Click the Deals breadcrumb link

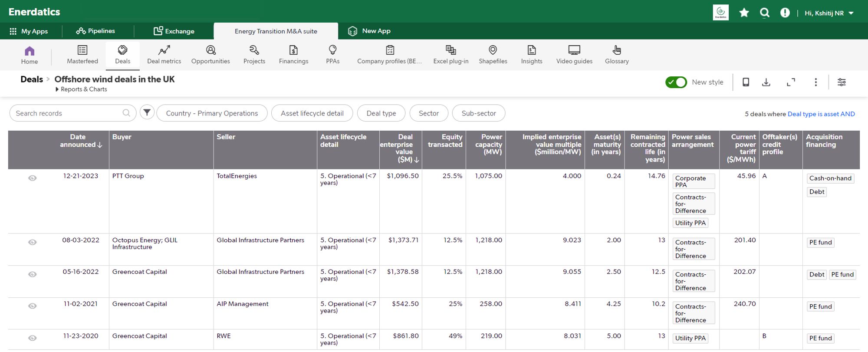[32, 79]
